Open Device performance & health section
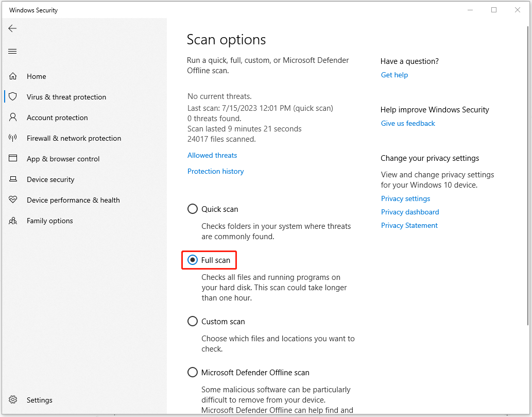532x417 pixels. [x=73, y=201]
